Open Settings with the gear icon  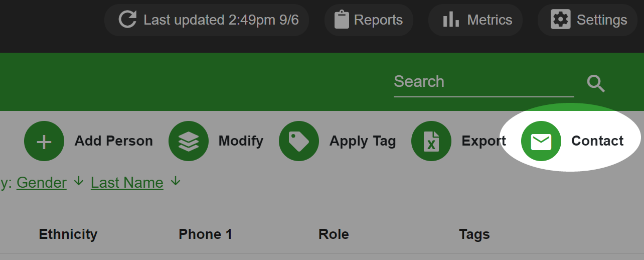560,20
